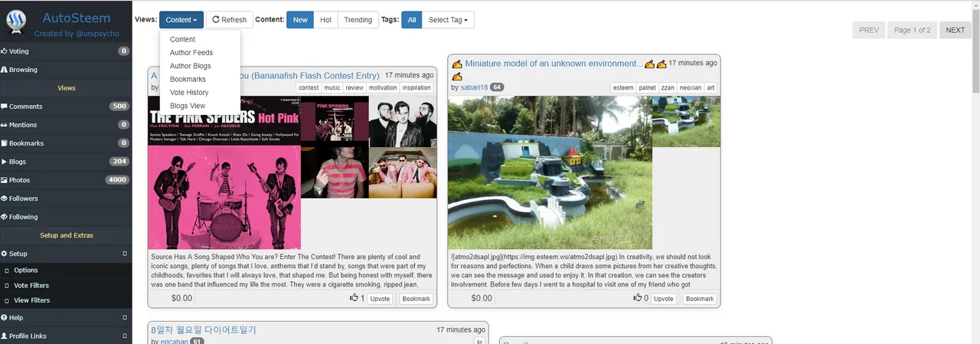The width and height of the screenshot is (980, 344).
Task: Click the 500 Comments count badge
Action: point(119,106)
